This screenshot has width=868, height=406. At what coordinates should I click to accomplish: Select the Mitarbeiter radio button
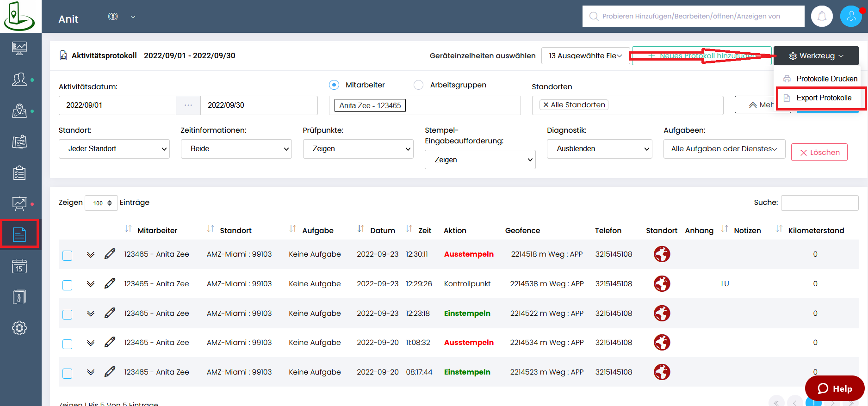pyautogui.click(x=334, y=85)
